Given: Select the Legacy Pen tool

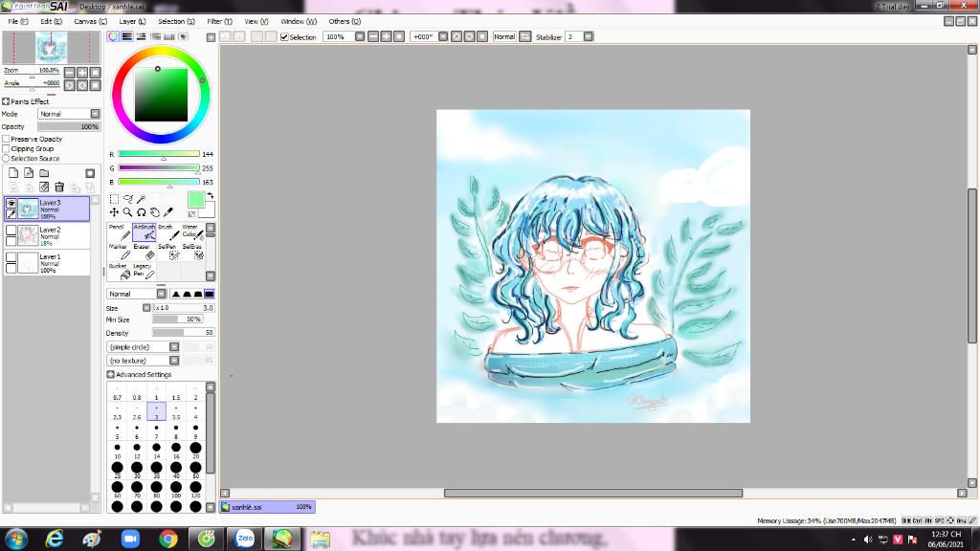Looking at the screenshot, I should (x=144, y=271).
